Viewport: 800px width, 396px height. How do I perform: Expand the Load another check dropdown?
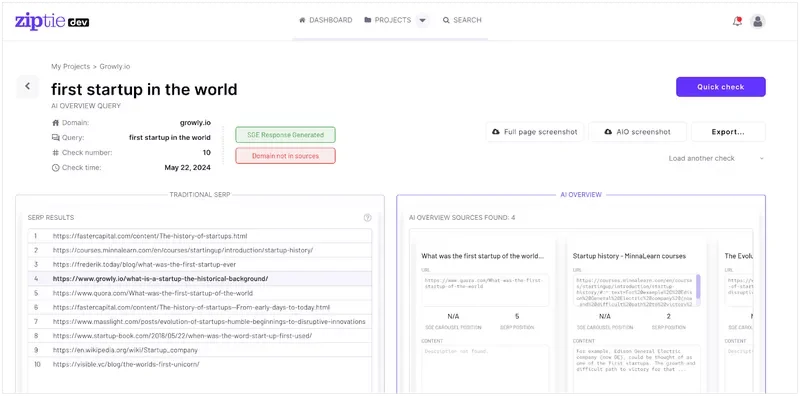[x=716, y=158]
